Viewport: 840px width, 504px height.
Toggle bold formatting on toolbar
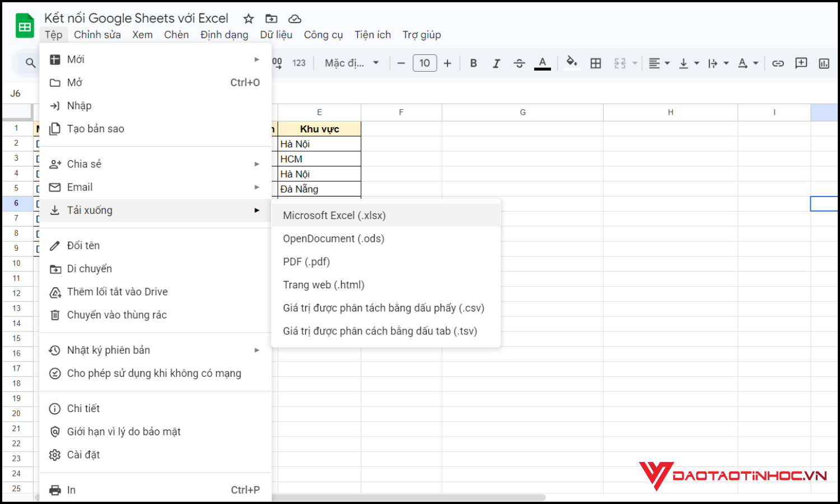click(x=473, y=63)
